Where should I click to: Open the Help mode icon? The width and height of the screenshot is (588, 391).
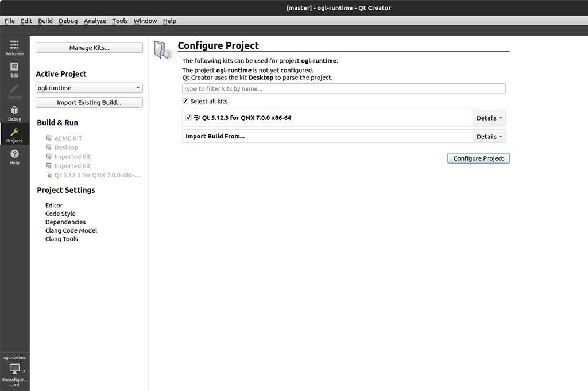point(14,154)
